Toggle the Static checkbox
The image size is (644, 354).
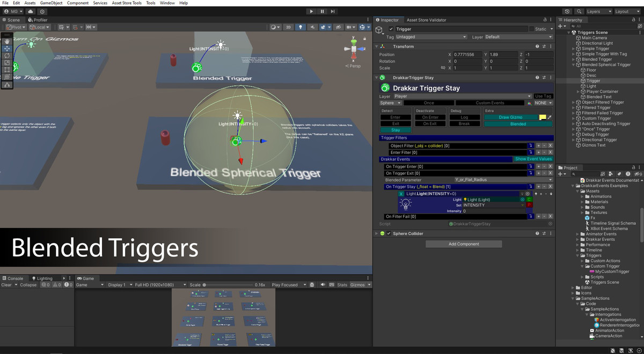pyautogui.click(x=531, y=29)
